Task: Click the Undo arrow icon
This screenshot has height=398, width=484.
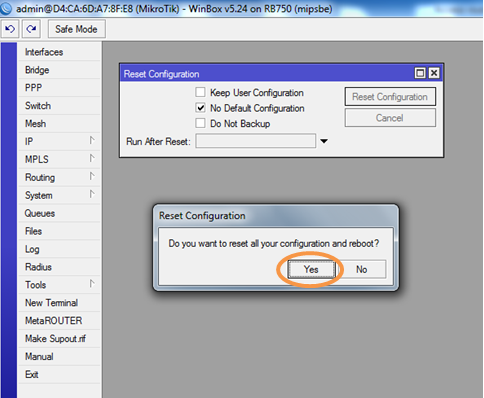Action: click(x=10, y=29)
